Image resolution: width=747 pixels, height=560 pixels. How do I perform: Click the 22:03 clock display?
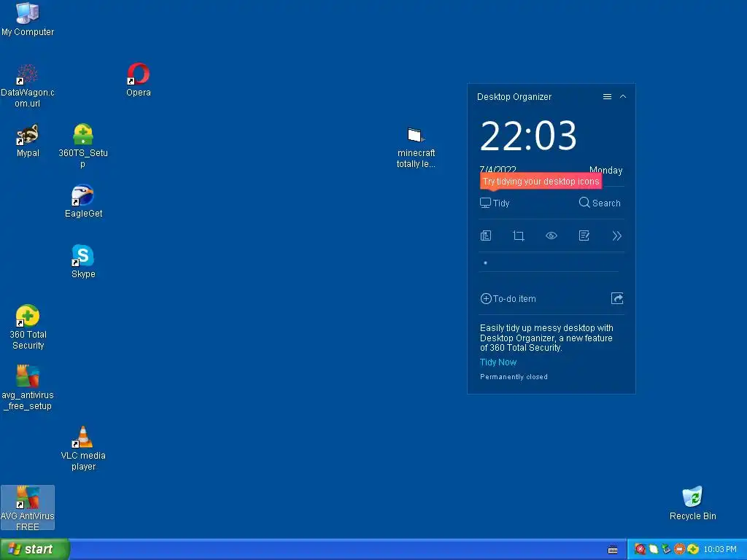tap(528, 136)
